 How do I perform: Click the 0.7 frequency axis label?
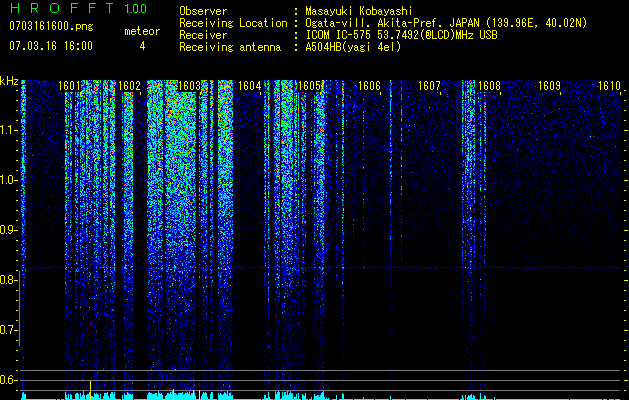[x=9, y=330]
